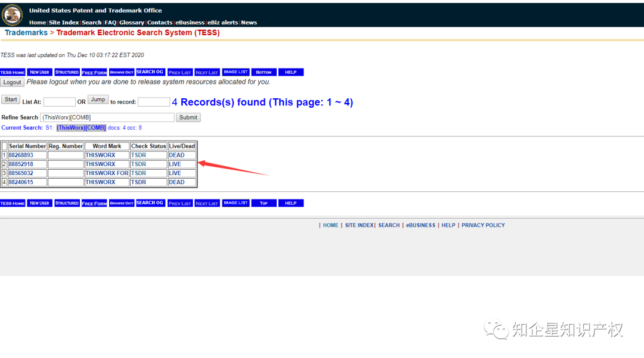Open the THISWORX FOR word mark
The height and width of the screenshot is (358, 644).
pyautogui.click(x=107, y=173)
